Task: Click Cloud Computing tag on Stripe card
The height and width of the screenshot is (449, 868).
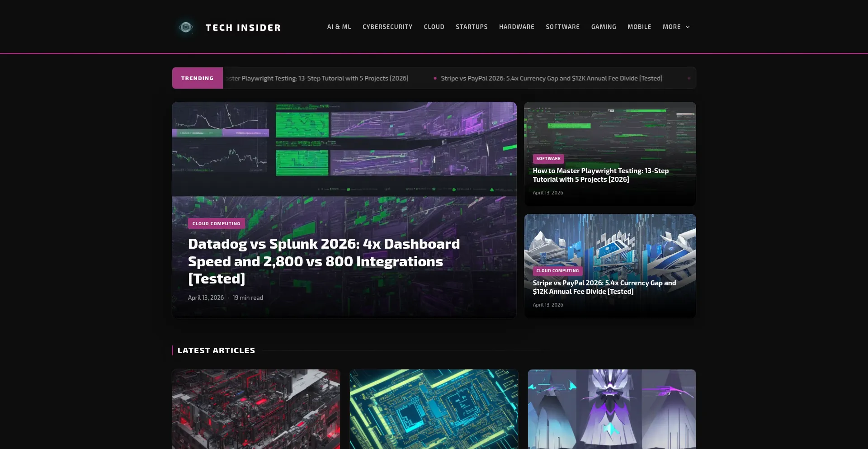Action: pos(557,271)
